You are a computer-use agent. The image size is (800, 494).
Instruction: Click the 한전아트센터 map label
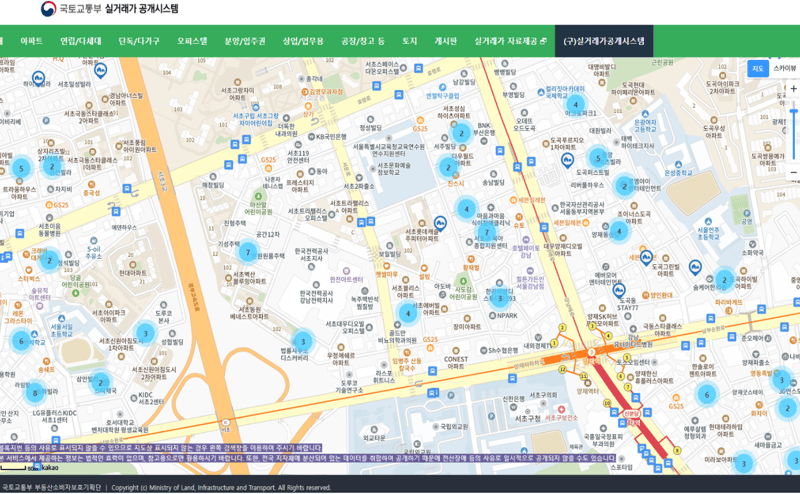click(346, 279)
